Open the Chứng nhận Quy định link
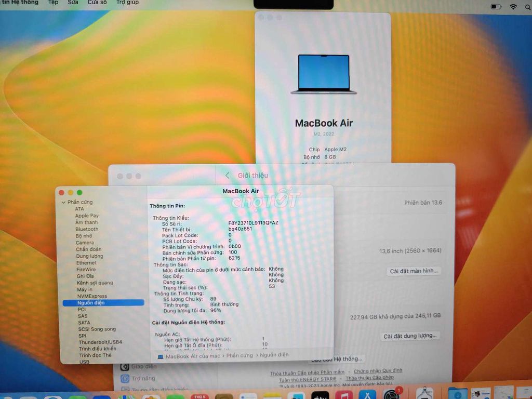The image size is (532, 399). coord(378,371)
